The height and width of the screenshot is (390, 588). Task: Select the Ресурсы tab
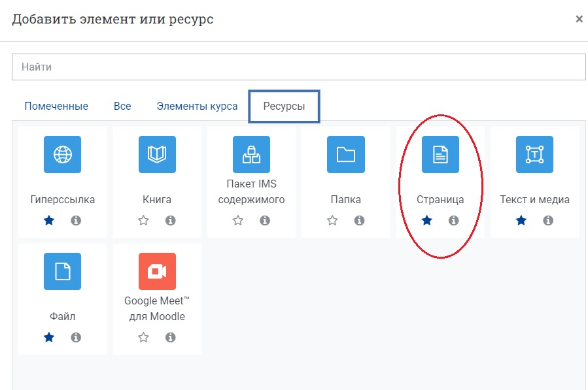(x=284, y=106)
